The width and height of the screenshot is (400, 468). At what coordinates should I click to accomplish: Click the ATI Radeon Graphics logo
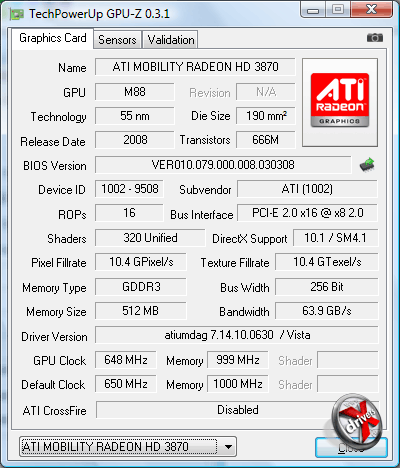340,100
